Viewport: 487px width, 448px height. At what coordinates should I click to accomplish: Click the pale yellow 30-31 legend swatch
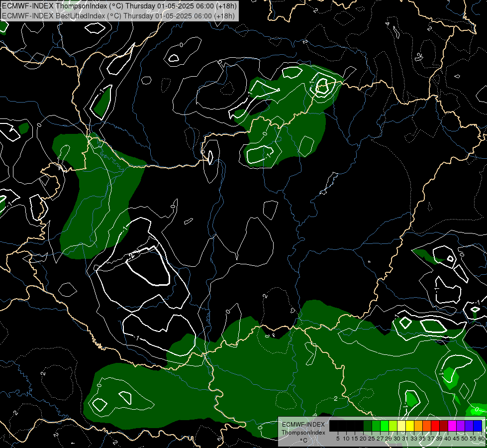pyautogui.click(x=401, y=426)
